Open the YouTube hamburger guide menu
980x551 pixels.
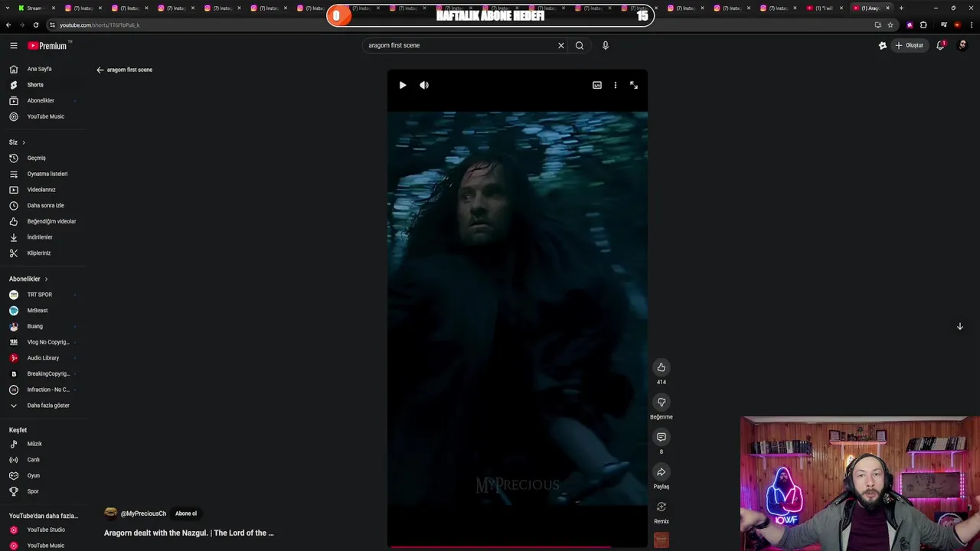coord(13,46)
